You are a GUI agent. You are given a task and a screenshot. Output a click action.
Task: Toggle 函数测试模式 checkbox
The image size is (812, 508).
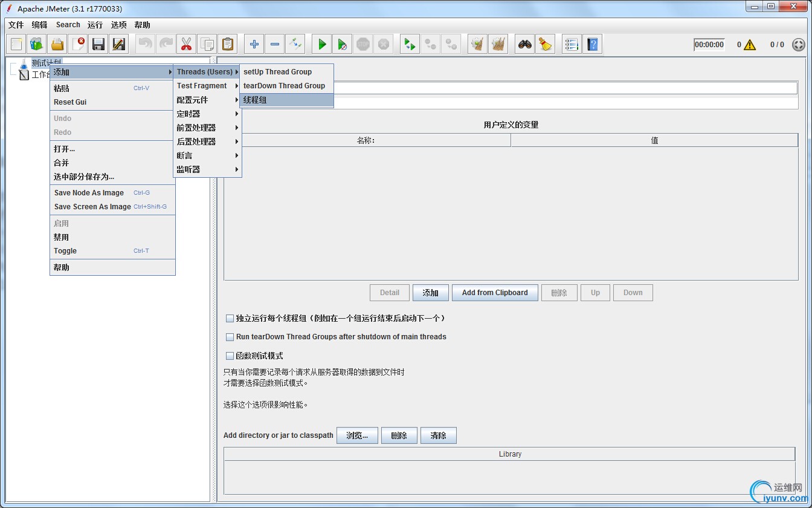[230, 356]
